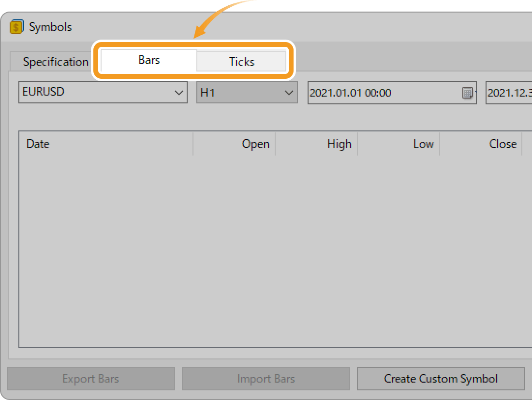Screen dimensions: 532x400
Task: Click the Low column header
Action: [399, 144]
